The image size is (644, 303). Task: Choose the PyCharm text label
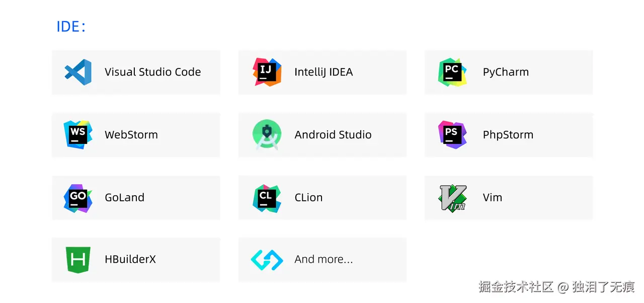pyautogui.click(x=506, y=72)
